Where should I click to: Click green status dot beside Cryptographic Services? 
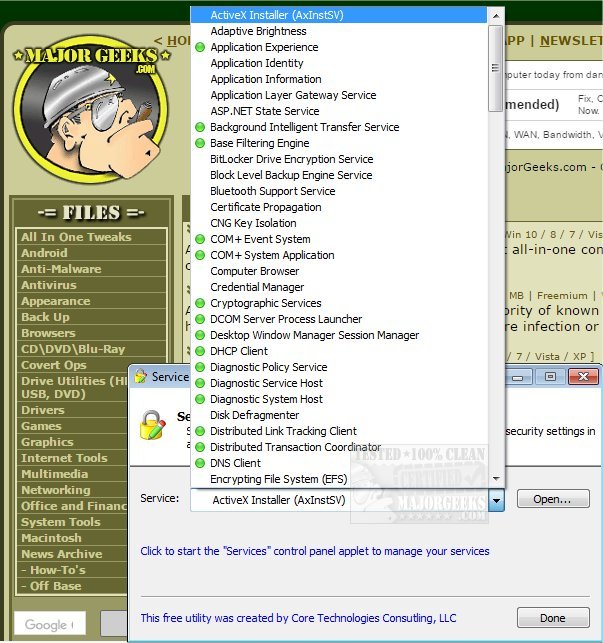[x=200, y=303]
